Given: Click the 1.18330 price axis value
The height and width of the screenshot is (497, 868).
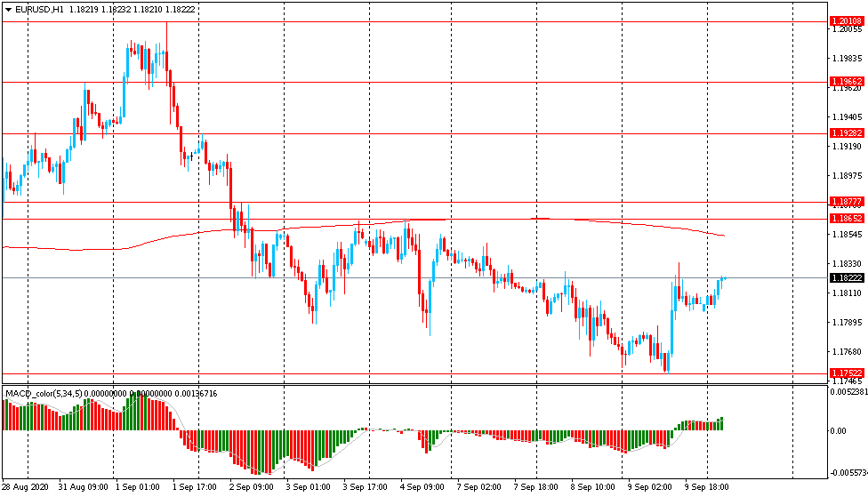Looking at the screenshot, I should (847, 263).
